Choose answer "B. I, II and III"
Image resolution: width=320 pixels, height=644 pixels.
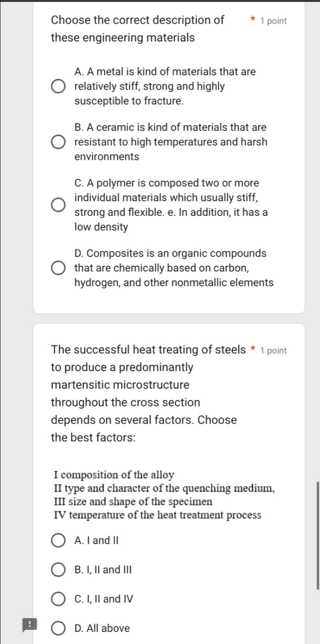(x=58, y=569)
